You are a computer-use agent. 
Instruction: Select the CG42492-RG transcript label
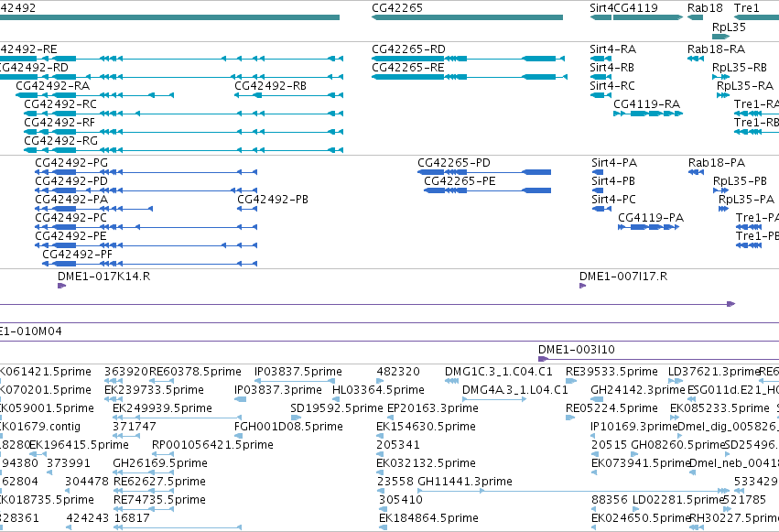coord(60,141)
